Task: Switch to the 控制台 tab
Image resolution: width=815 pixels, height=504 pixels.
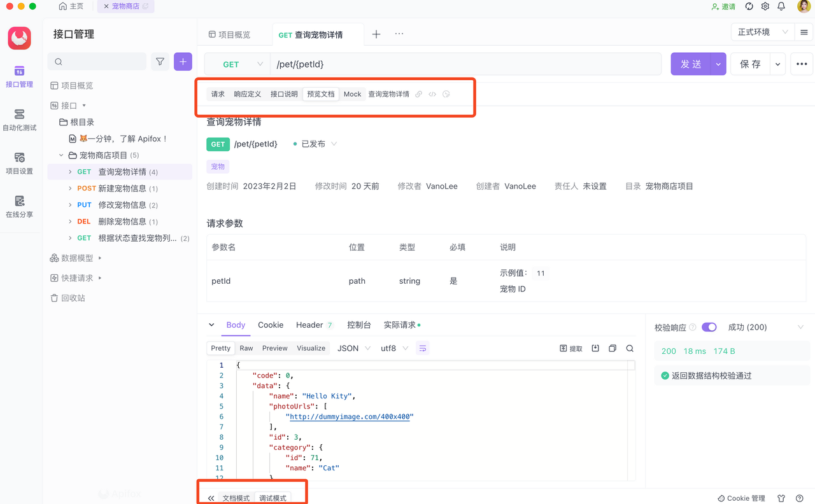Action: pos(359,325)
